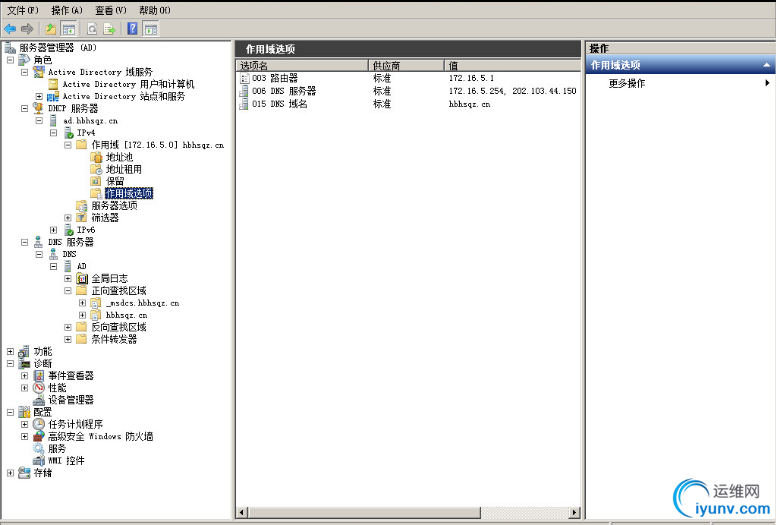Screen dimensions: 776x525
Task: Expand the IPv6 node
Action: point(53,230)
